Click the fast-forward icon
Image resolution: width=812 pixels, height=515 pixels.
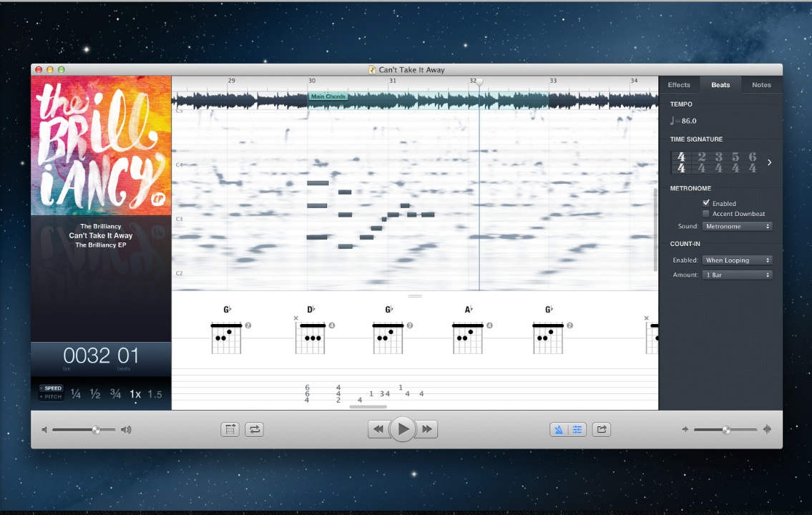click(427, 428)
